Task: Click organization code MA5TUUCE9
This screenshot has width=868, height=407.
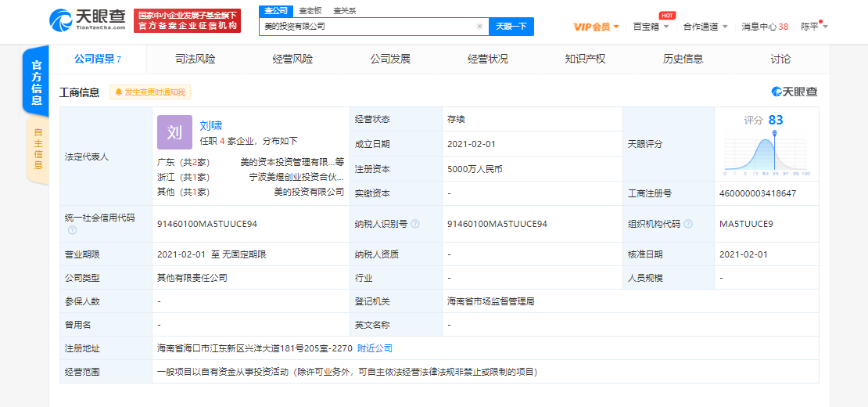Action: 746,224
